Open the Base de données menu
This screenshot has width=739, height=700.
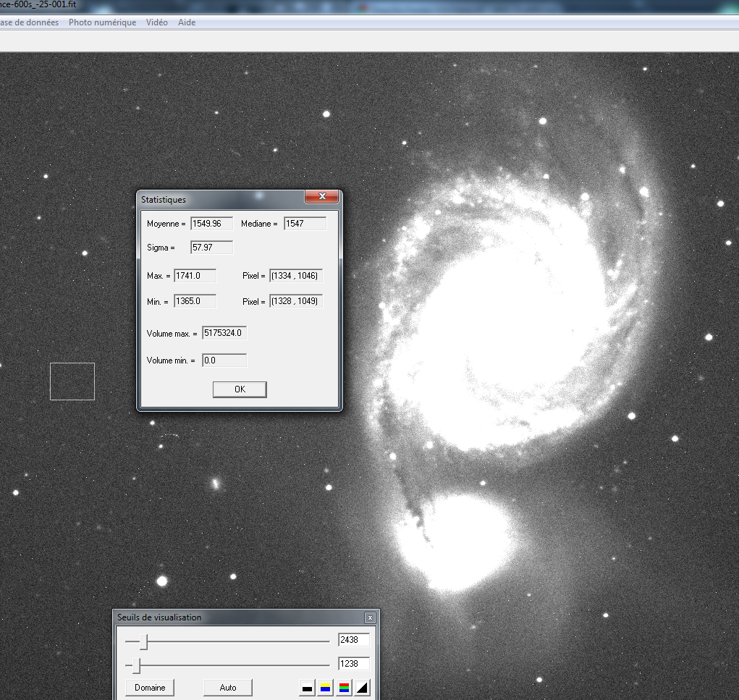[29, 22]
